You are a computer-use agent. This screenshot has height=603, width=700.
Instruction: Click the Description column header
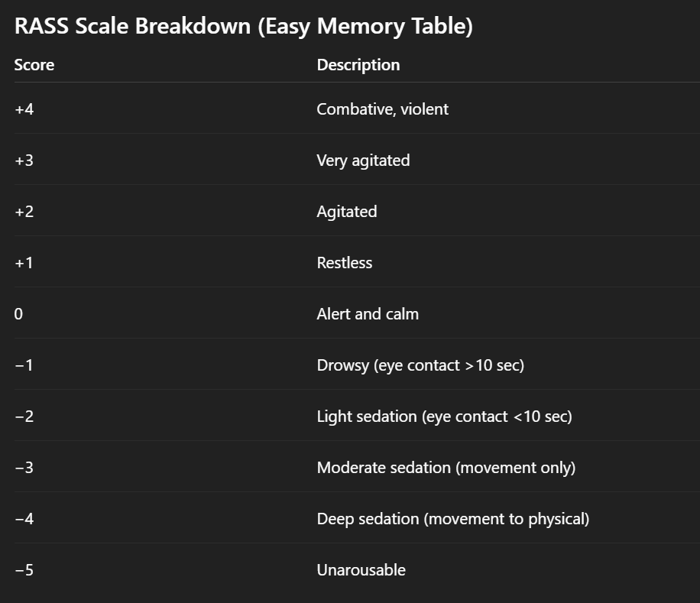coord(358,65)
